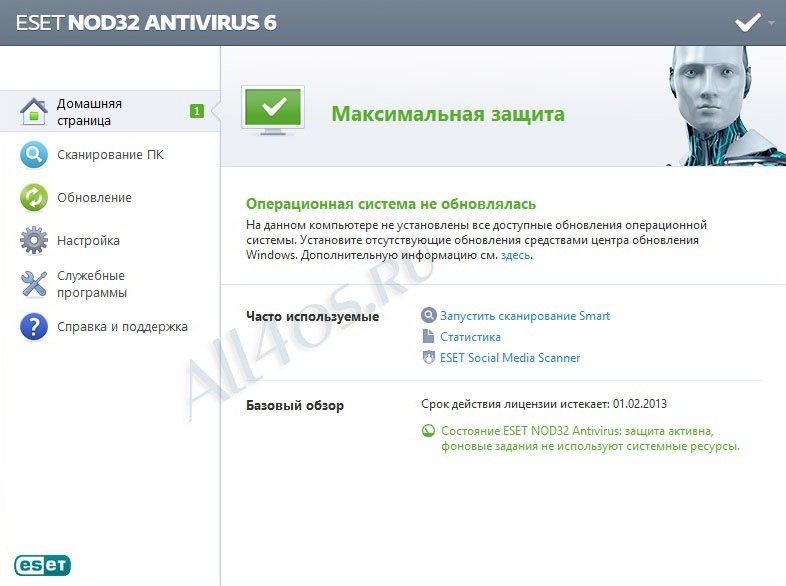
Task: Click the gear icon for Настройка
Action: (x=34, y=240)
